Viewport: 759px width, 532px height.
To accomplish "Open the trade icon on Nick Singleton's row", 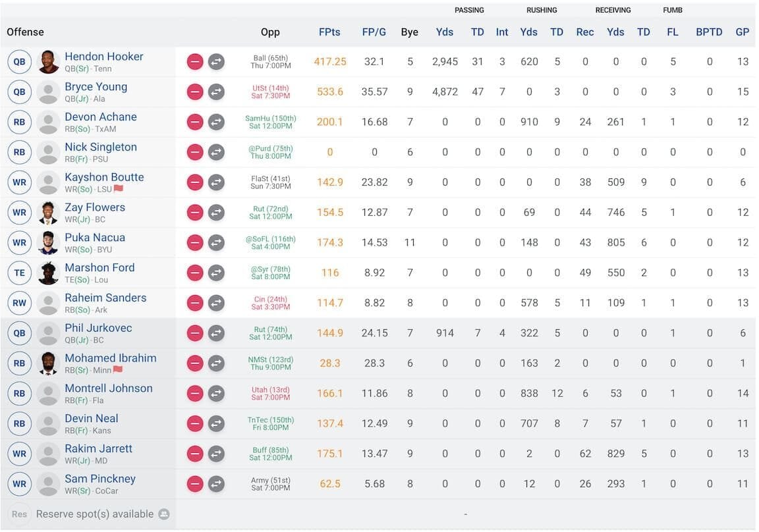I will click(x=216, y=152).
